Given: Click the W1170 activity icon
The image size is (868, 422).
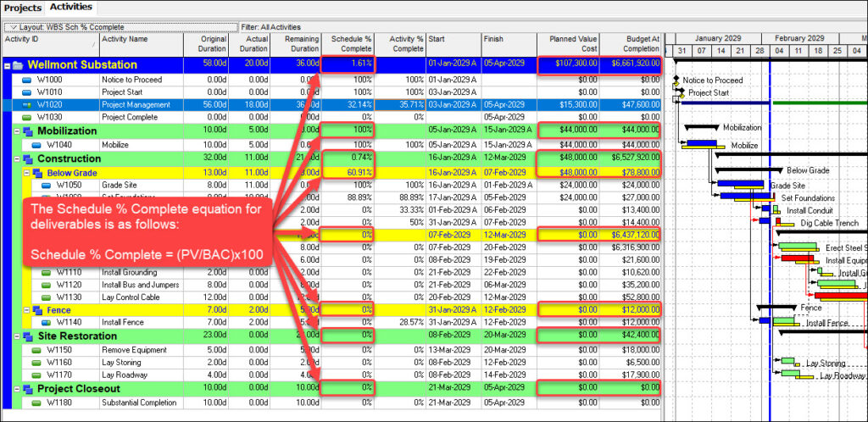Looking at the screenshot, I should 36,375.
